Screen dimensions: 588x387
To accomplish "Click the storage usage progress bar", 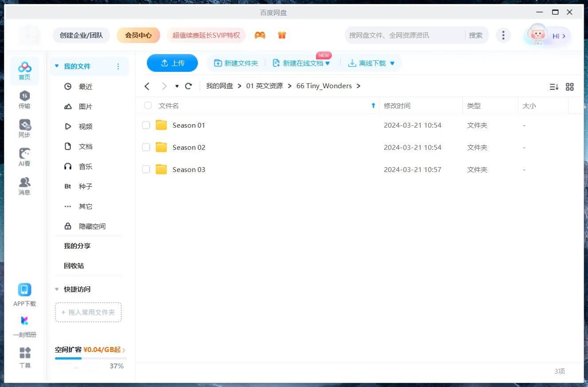I will [x=91, y=358].
